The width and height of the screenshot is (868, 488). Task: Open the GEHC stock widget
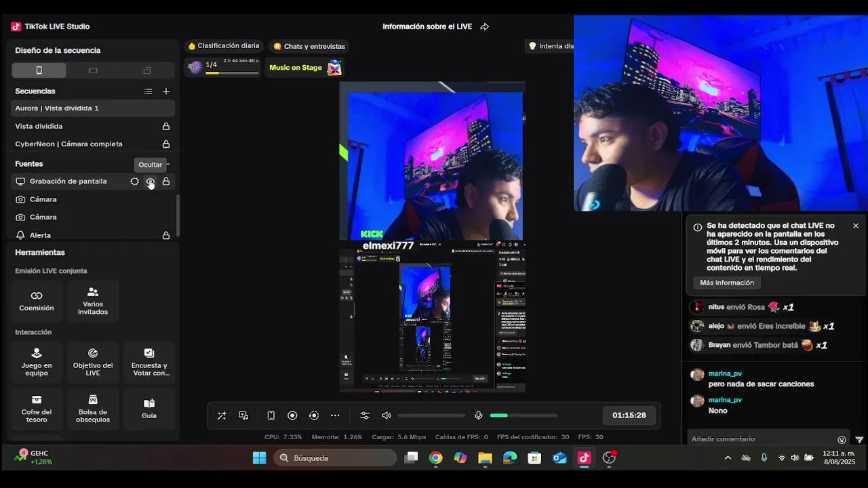(34, 457)
